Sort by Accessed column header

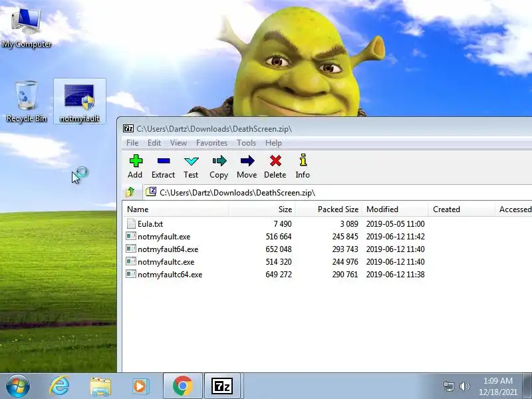click(513, 209)
